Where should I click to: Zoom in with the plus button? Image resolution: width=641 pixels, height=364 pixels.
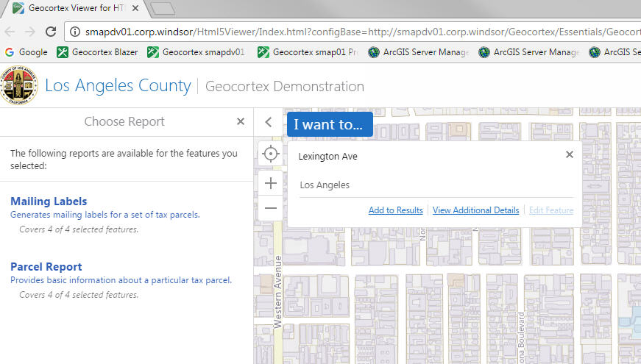point(271,183)
